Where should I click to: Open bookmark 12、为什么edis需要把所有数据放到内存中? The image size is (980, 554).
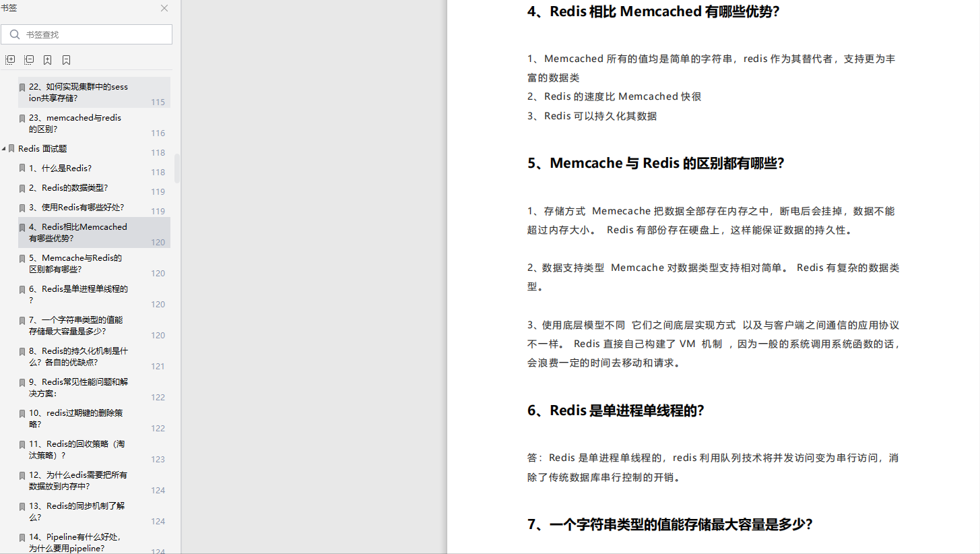(78, 481)
